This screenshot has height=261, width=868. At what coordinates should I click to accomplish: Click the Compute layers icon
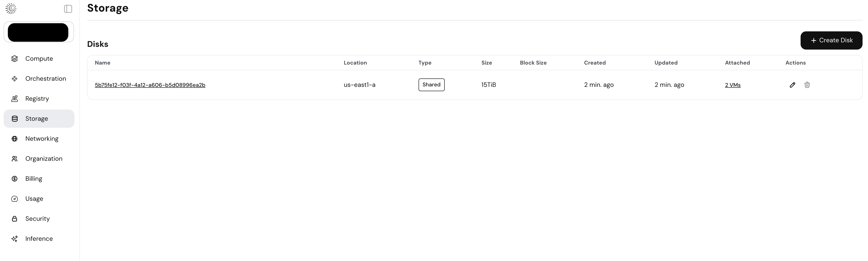(15, 59)
